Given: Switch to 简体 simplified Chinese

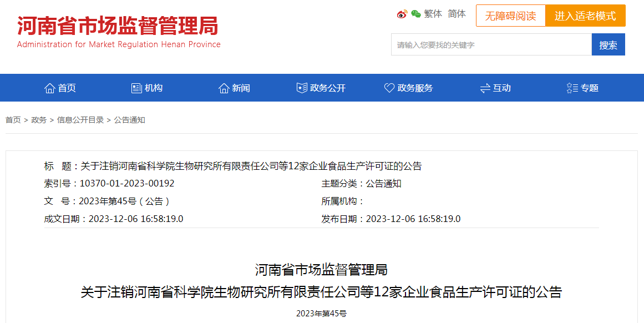Looking at the screenshot, I should 457,14.
